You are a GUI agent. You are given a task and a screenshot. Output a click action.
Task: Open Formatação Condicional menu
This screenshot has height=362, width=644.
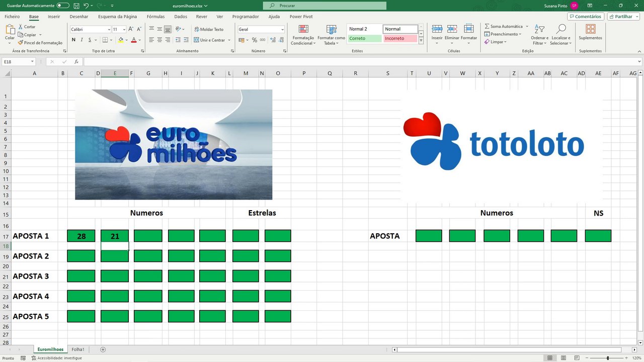tap(303, 35)
